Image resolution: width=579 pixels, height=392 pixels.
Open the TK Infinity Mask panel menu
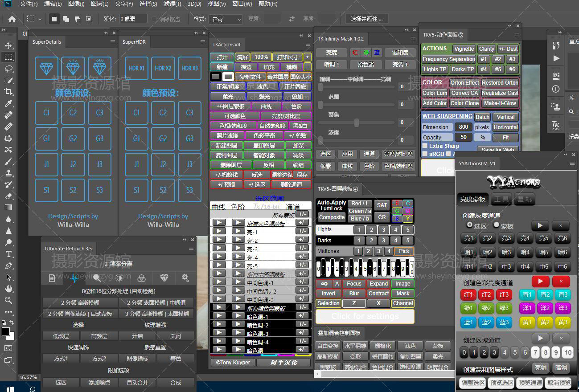pos(413,39)
